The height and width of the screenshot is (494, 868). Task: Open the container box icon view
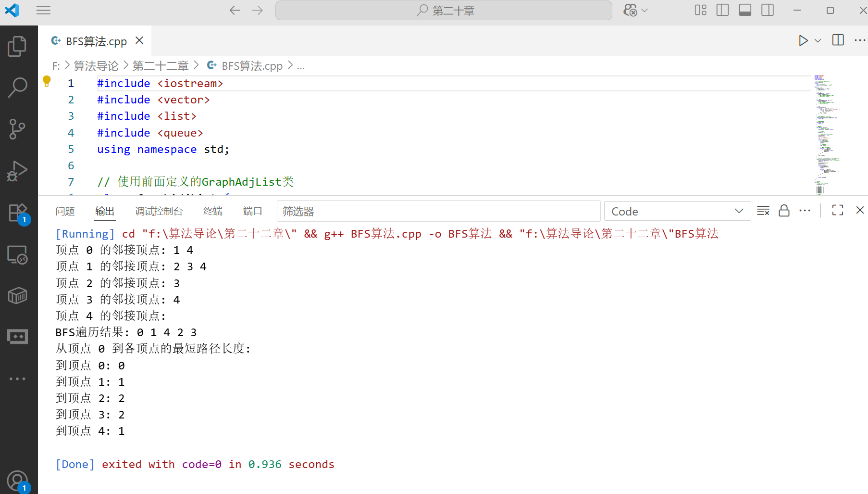pos(17,295)
